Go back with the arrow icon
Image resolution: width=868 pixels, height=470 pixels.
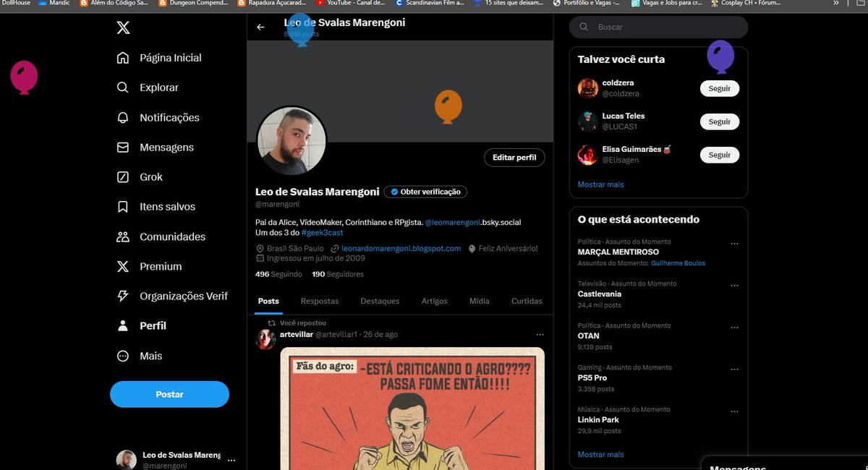pos(260,27)
